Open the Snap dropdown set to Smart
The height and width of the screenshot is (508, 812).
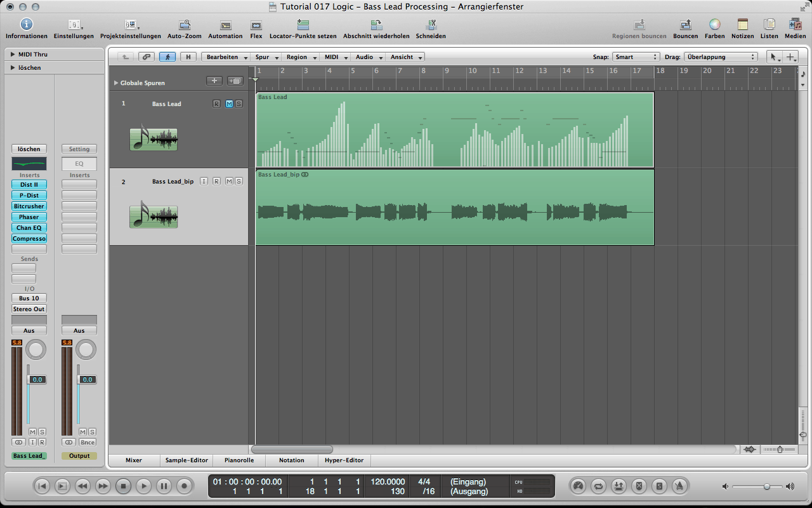[x=636, y=57]
